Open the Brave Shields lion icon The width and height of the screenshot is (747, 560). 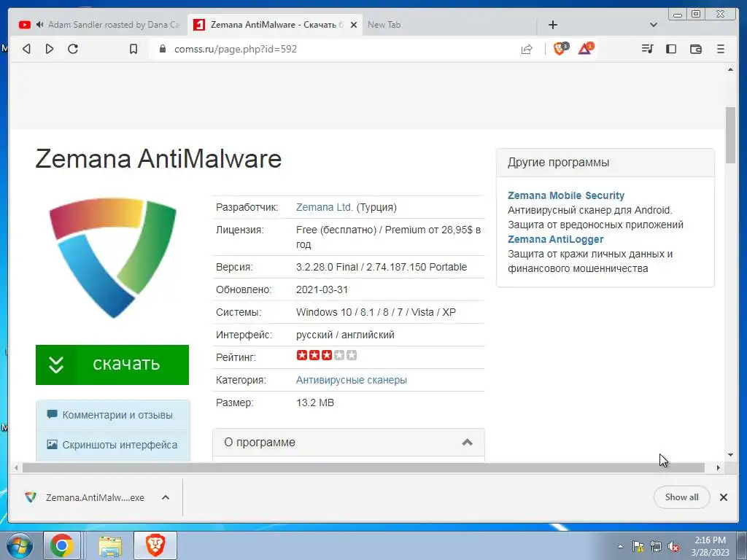point(560,49)
